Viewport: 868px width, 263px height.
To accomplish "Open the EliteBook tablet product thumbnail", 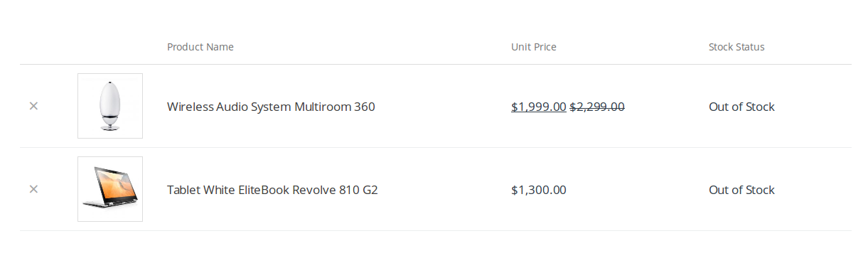I will point(110,189).
